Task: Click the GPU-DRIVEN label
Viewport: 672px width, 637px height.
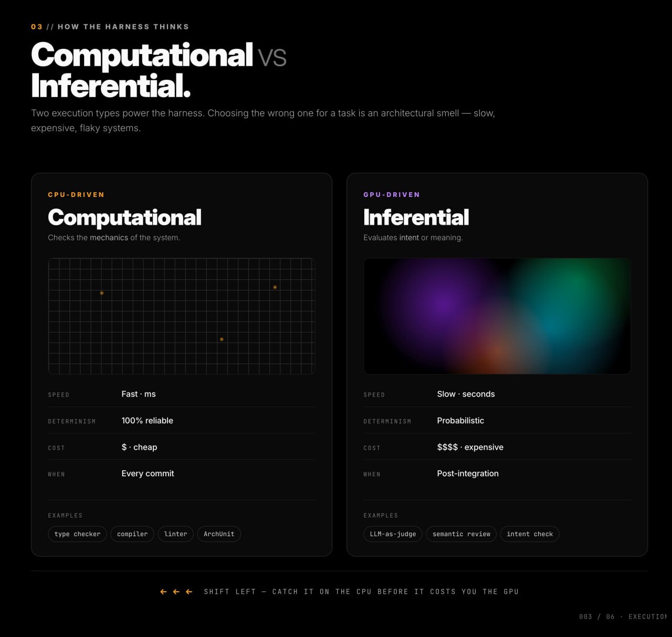Action: 392,195
